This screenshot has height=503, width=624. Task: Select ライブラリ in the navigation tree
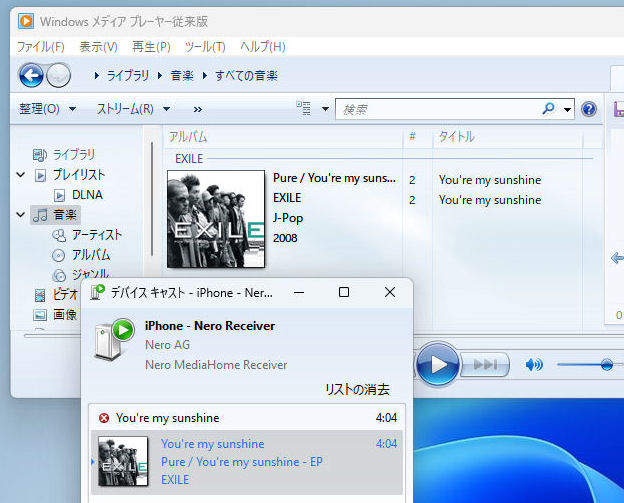(x=74, y=155)
